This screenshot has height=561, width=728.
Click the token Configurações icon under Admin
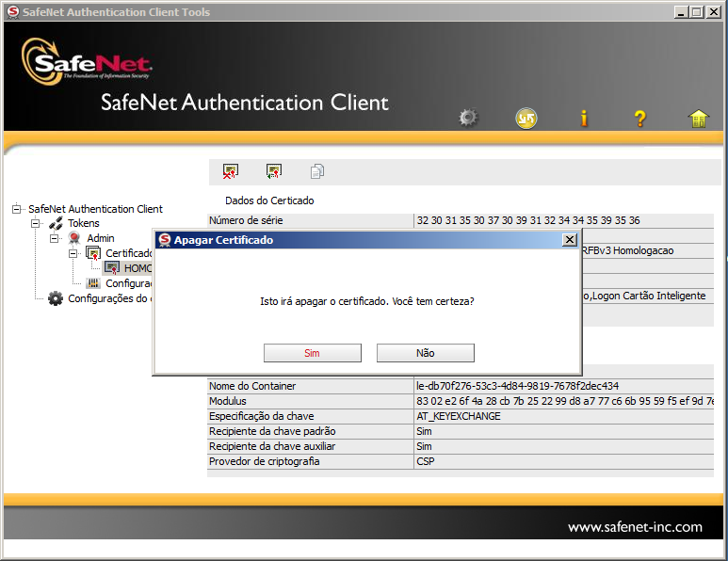[93, 283]
